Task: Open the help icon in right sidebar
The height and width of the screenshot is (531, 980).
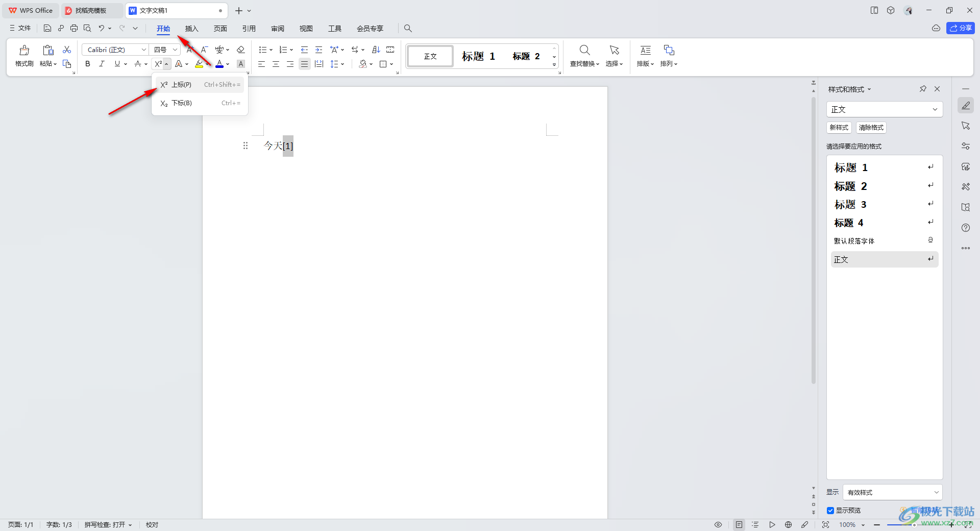Action: (x=966, y=228)
